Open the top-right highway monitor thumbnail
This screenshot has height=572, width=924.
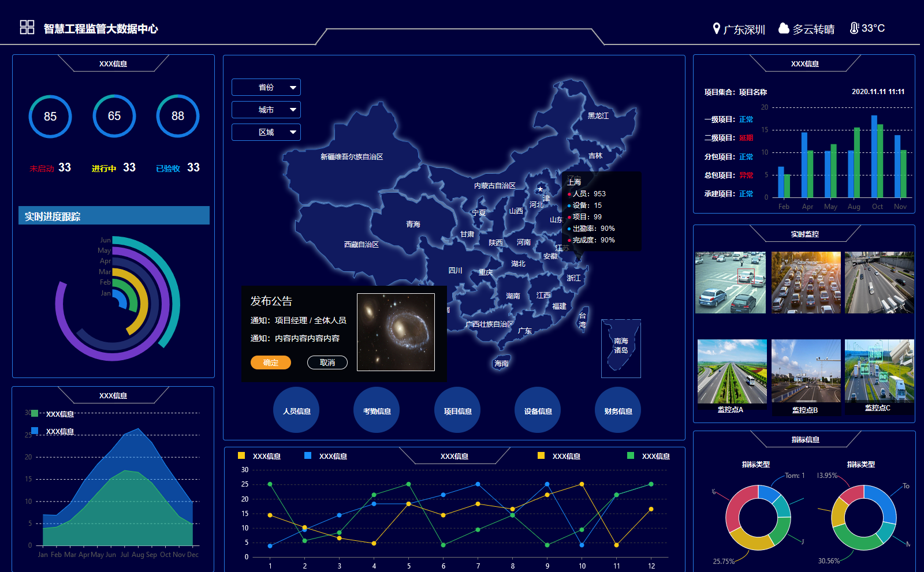tap(880, 282)
